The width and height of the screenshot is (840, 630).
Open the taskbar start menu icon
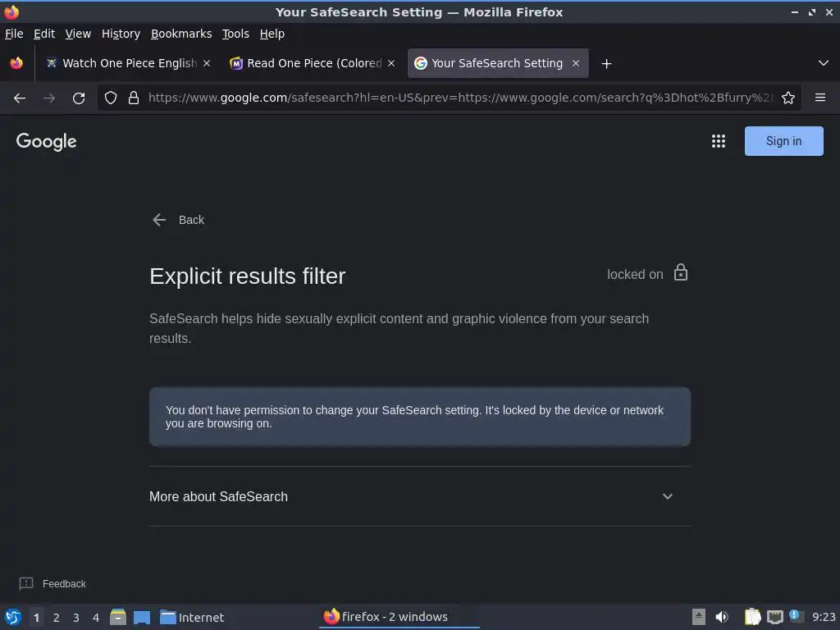tap(13, 617)
